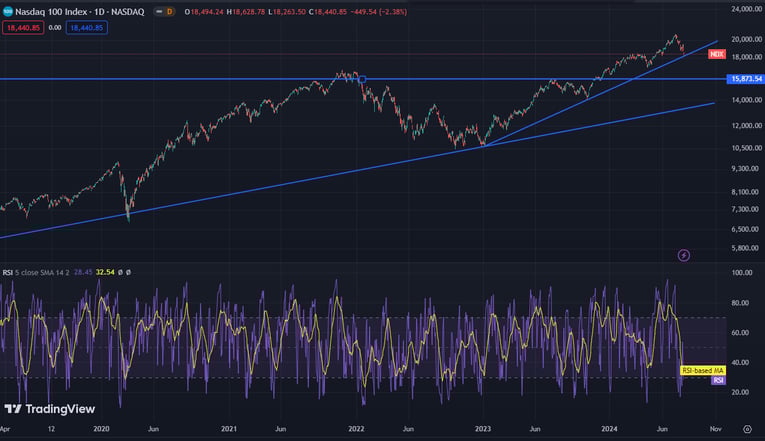Click the 2021 label on time axis

[229, 429]
